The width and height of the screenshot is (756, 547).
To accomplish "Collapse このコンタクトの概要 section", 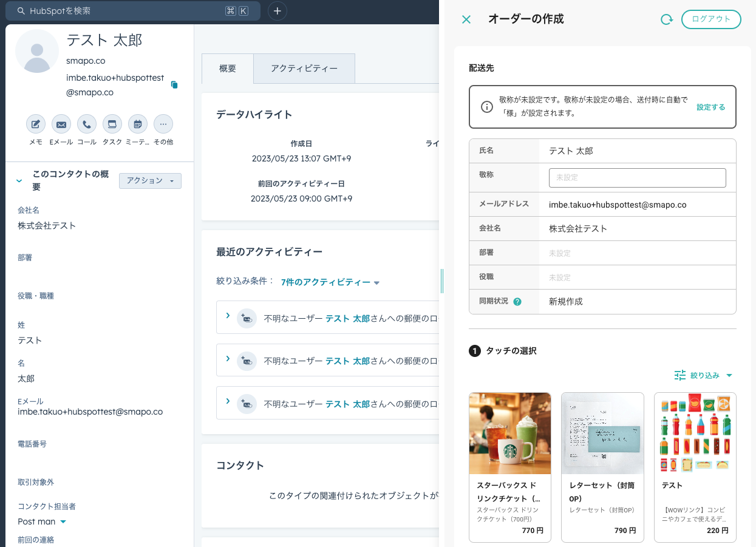I will (x=19, y=181).
